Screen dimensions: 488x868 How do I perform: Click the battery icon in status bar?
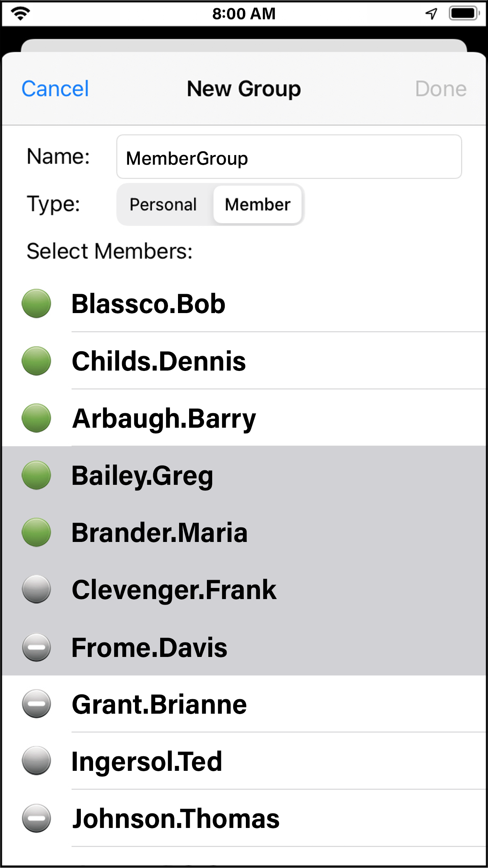tap(464, 13)
